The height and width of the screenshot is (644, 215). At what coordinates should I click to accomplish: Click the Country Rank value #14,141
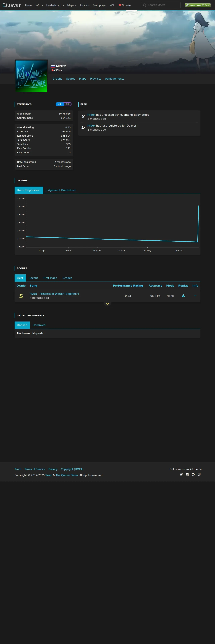coord(66,118)
